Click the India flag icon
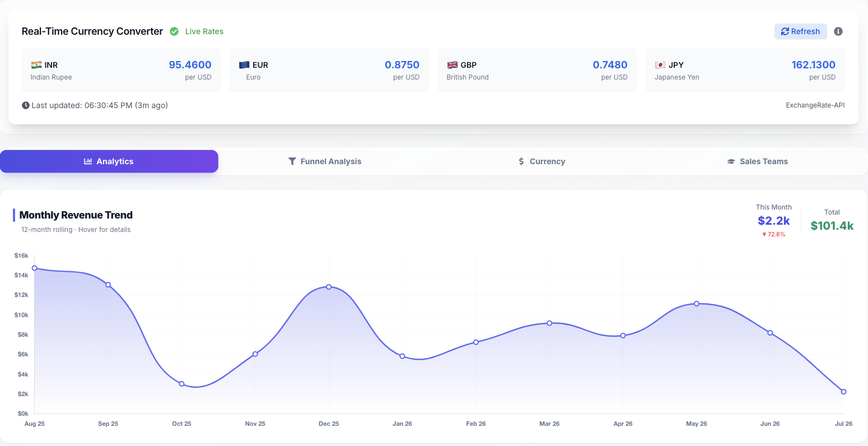Screen dimensions: 868x446 (x=36, y=65)
